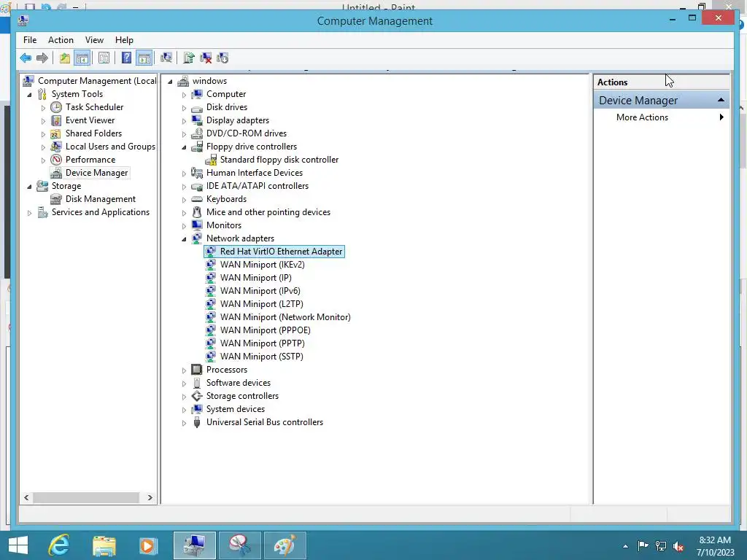Click Universal Serial Bus controllers icon
The image size is (747, 560).
[x=197, y=422]
